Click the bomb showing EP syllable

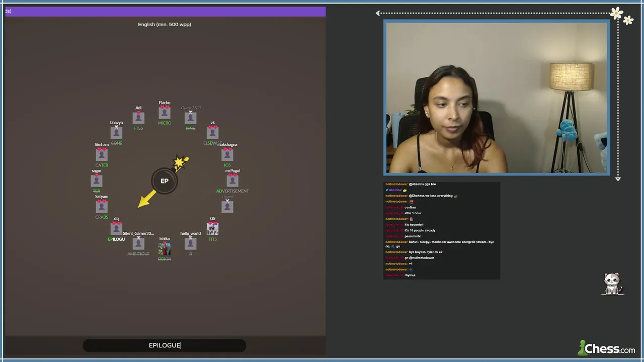click(165, 181)
